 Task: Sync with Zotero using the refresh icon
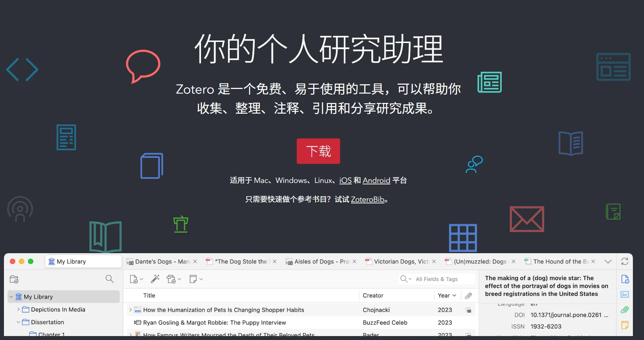[625, 261]
